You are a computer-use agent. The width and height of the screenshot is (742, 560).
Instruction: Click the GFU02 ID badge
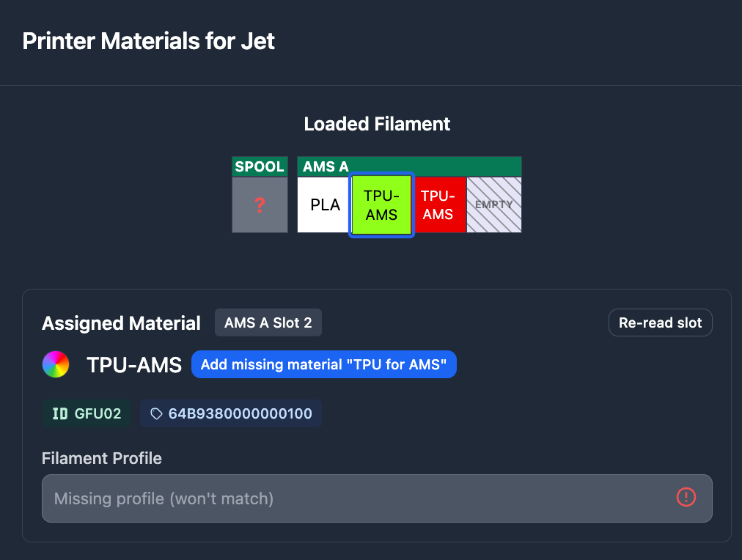(87, 413)
